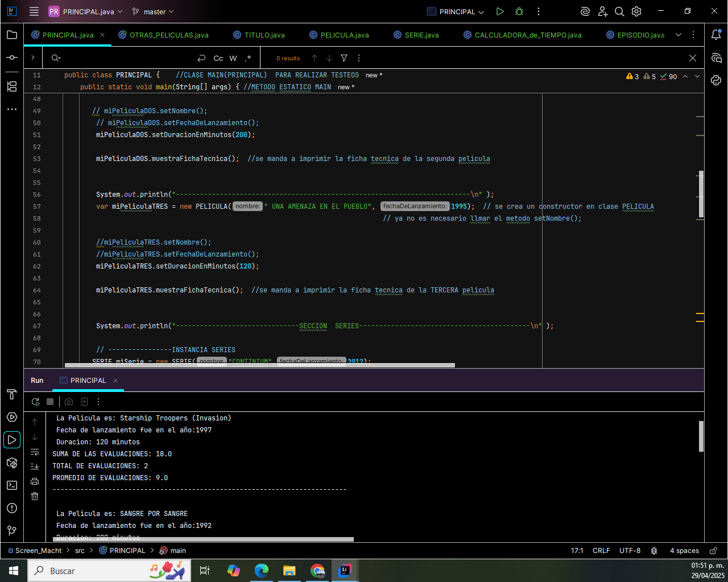Image resolution: width=728 pixels, height=582 pixels.
Task: Run PRINCIPAL with green play button
Action: pos(500,11)
